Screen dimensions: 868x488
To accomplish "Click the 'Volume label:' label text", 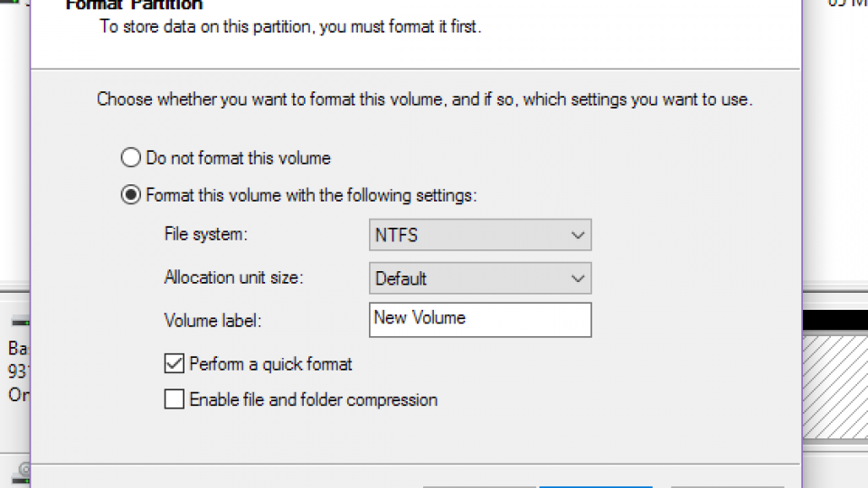I will 212,320.
